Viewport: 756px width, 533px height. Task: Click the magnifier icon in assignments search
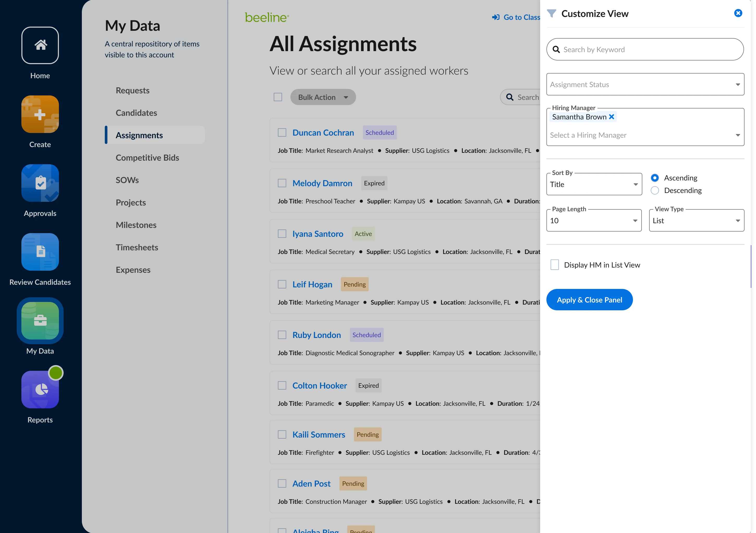[510, 97]
